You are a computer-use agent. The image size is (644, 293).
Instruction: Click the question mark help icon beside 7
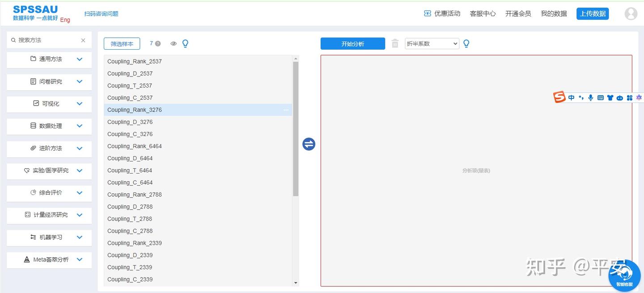pos(158,44)
